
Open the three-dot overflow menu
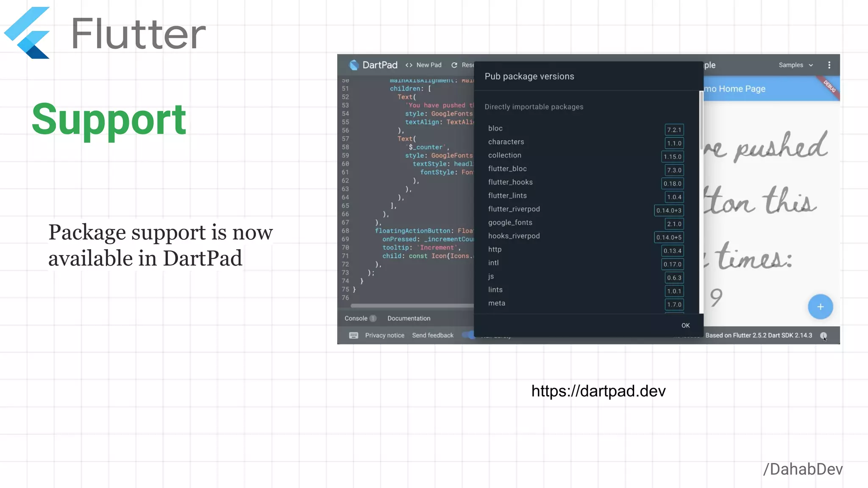pos(829,65)
